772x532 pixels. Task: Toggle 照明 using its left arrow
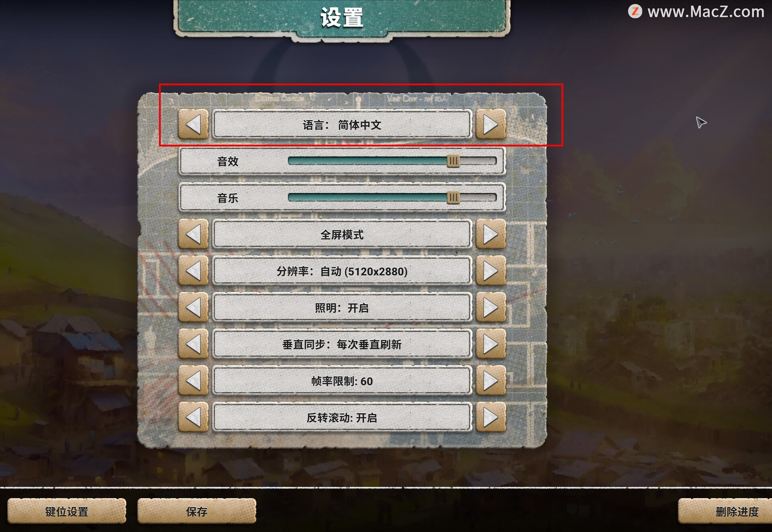[193, 307]
